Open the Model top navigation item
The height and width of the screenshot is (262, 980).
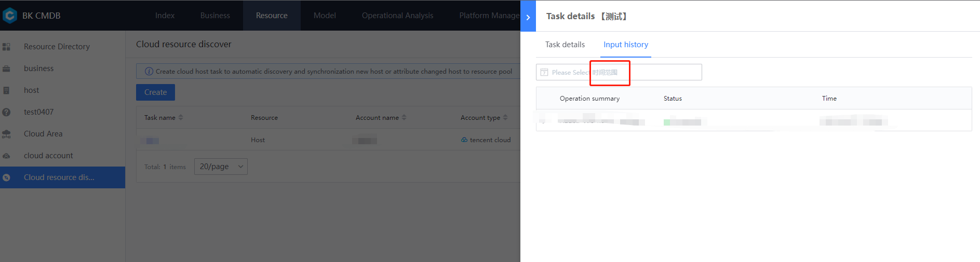click(325, 16)
